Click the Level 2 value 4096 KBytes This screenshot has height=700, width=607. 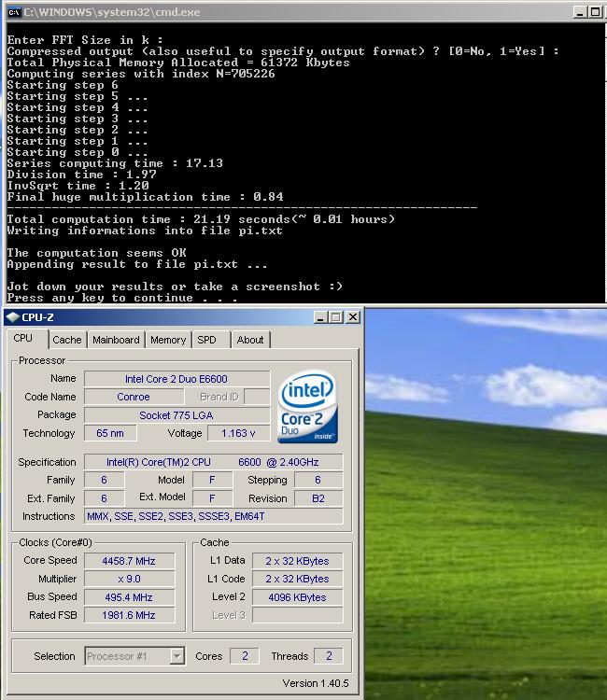298,597
